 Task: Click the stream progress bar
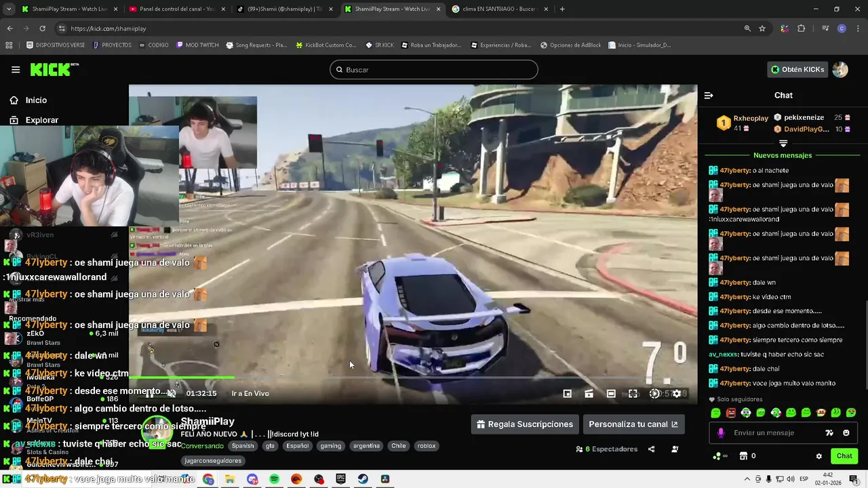pyautogui.click(x=412, y=378)
